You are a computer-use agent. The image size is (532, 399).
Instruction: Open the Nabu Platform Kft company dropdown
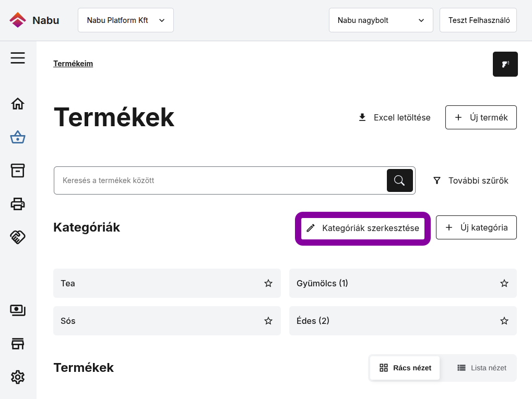(125, 20)
